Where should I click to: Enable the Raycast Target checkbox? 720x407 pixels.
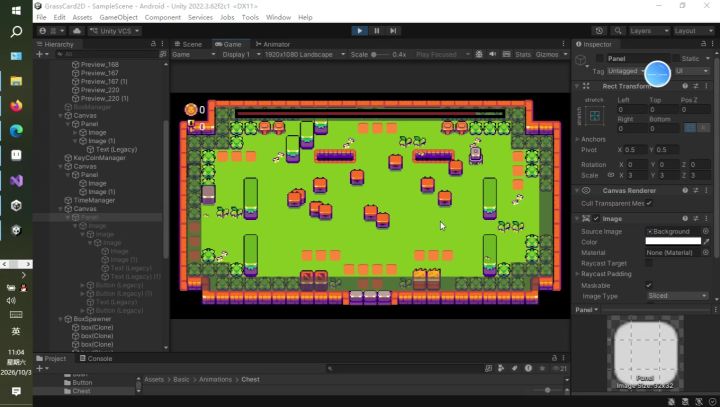coord(649,263)
